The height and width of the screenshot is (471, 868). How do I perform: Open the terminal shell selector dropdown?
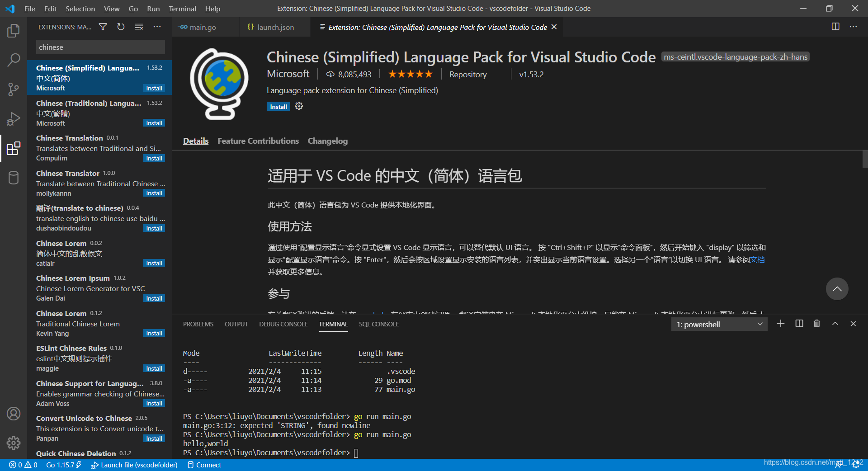tap(719, 324)
